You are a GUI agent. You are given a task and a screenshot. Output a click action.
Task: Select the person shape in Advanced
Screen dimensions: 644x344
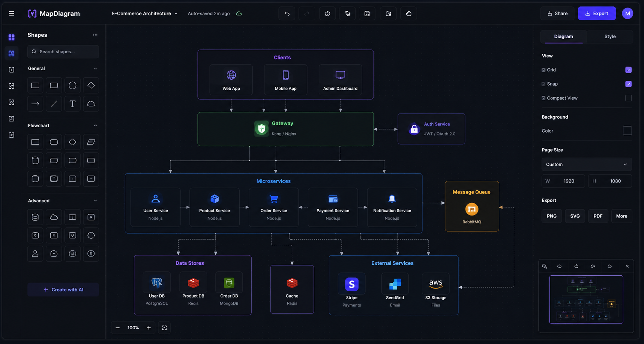coord(35,253)
